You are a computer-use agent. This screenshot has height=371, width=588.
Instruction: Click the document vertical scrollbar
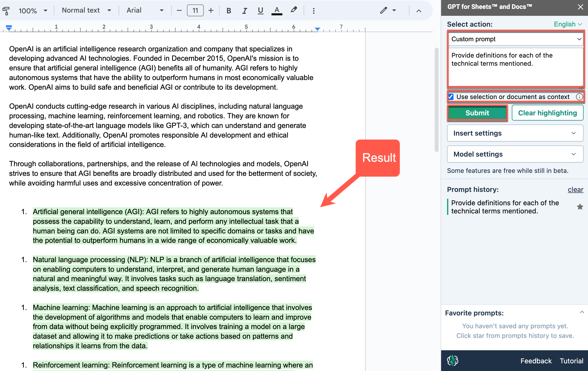pyautogui.click(x=436, y=100)
